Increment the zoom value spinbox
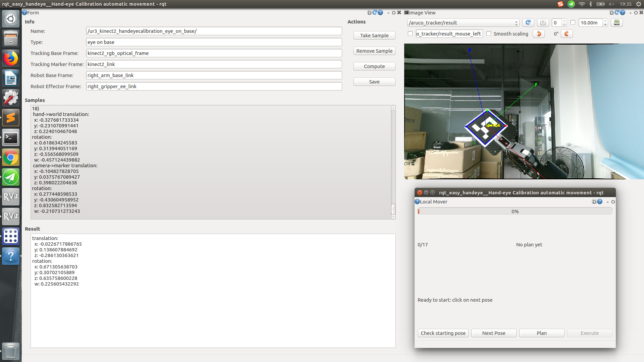This screenshot has height=362, width=644. click(565, 21)
